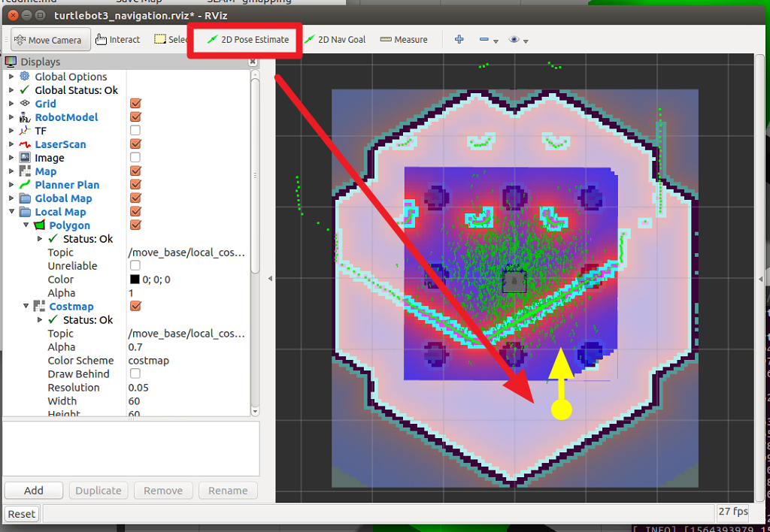Enable the Image display checkbox
Screen dimensions: 770x532
135,157
